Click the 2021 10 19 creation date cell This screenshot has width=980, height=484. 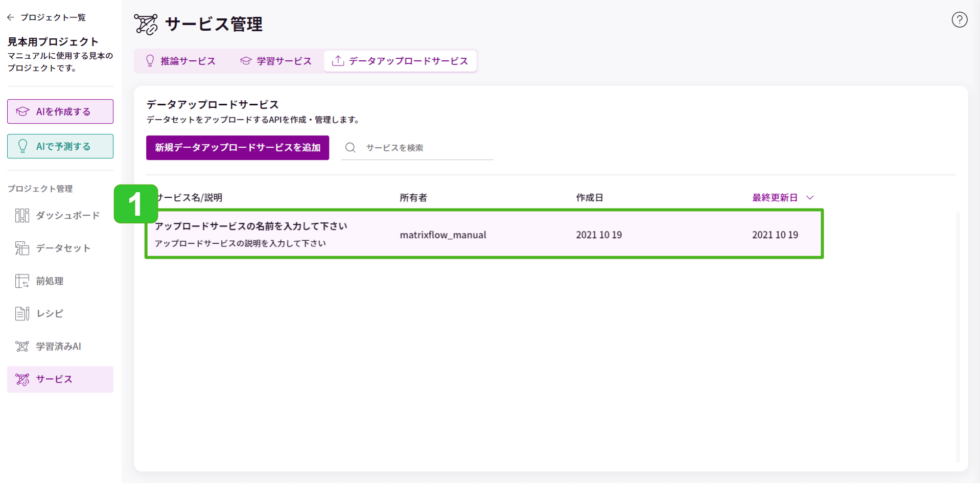[x=599, y=235]
